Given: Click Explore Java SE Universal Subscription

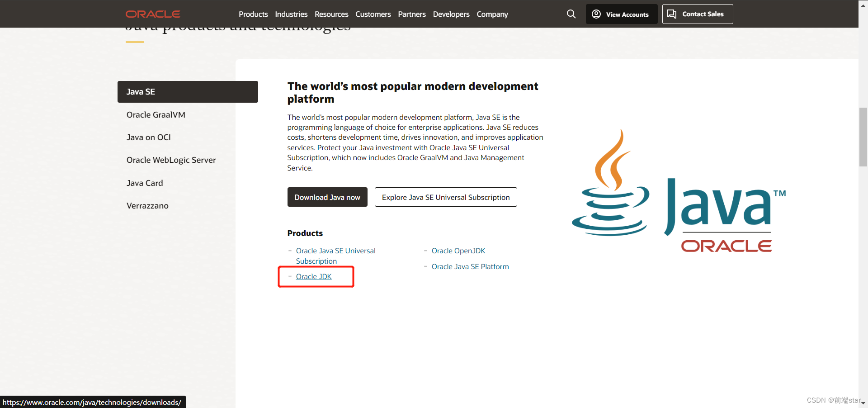Looking at the screenshot, I should 446,197.
